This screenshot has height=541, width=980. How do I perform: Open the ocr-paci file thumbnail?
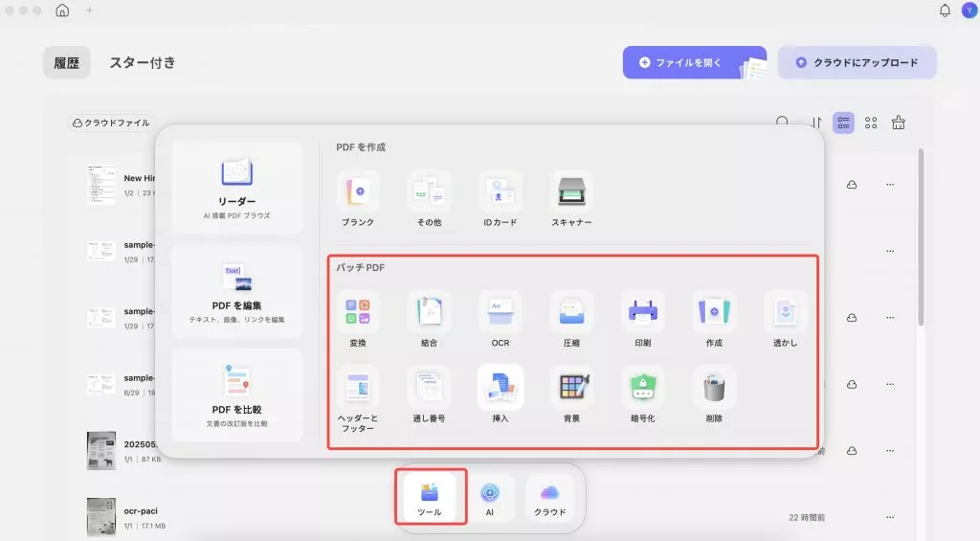point(101,517)
